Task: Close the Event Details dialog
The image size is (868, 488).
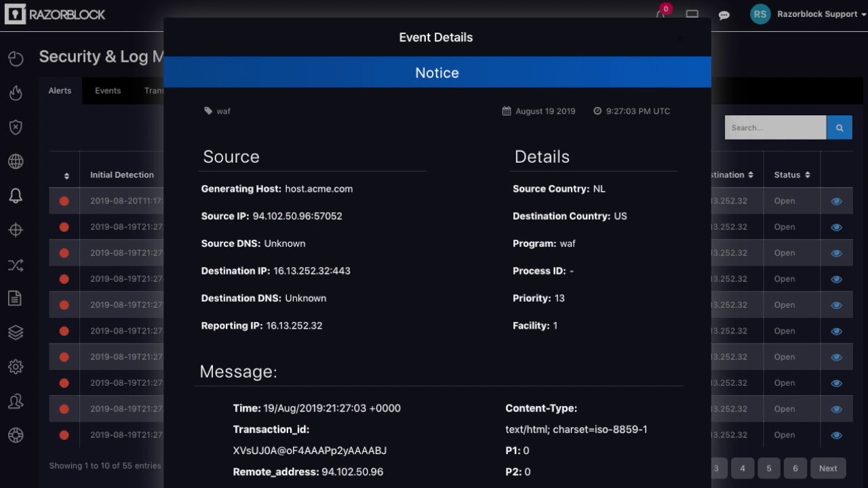Action: [x=681, y=38]
